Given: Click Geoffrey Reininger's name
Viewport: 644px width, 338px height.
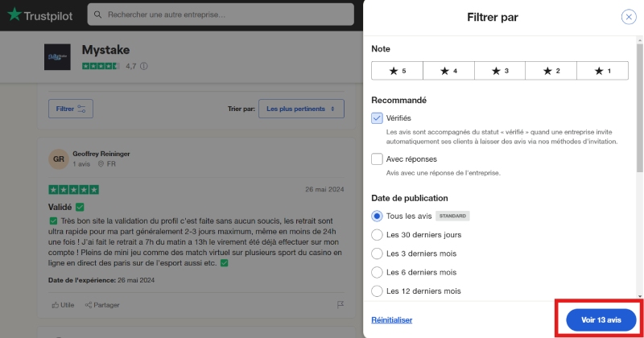Looking at the screenshot, I should tap(101, 154).
